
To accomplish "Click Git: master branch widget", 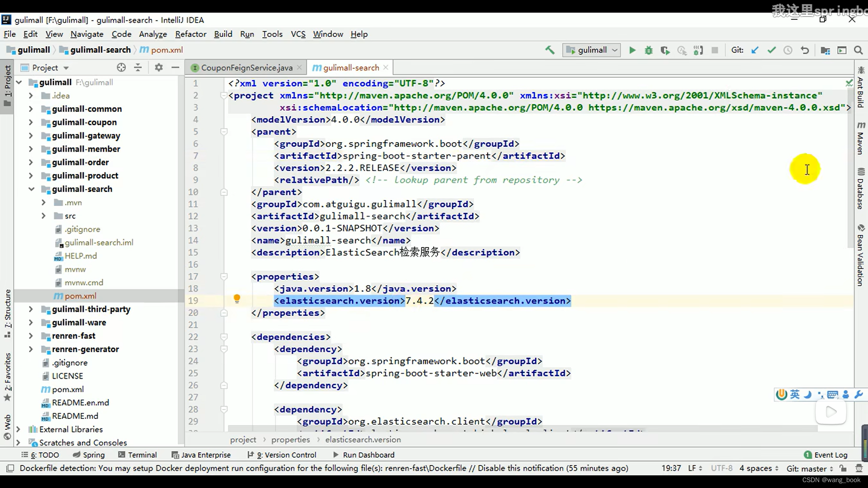I will 810,469.
